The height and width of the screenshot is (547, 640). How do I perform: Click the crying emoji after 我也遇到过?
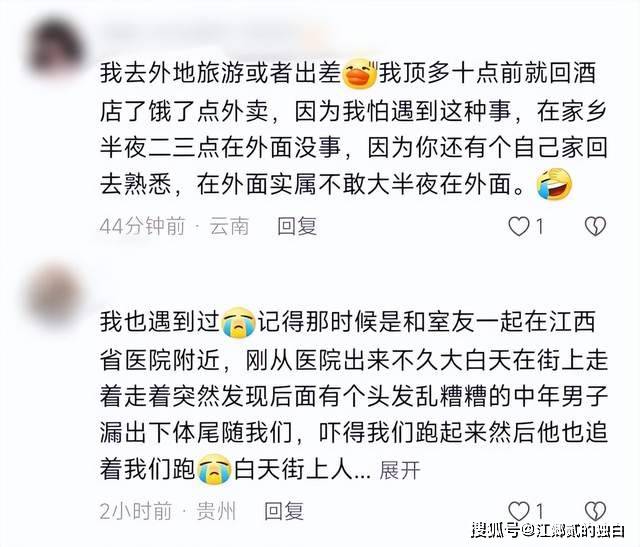pos(238,322)
